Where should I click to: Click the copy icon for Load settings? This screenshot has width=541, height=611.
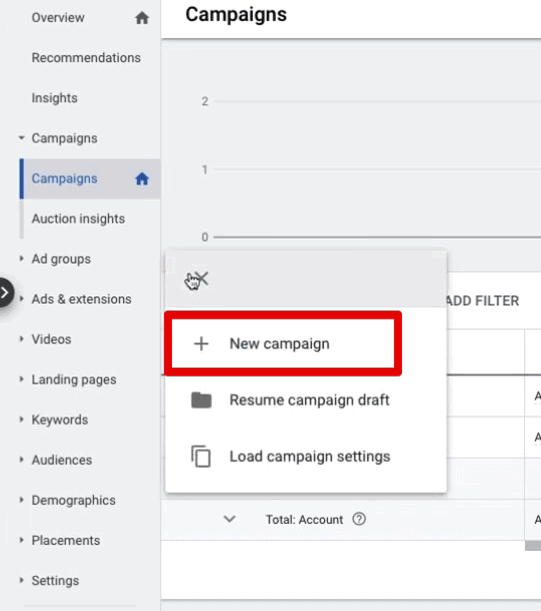coord(201,456)
